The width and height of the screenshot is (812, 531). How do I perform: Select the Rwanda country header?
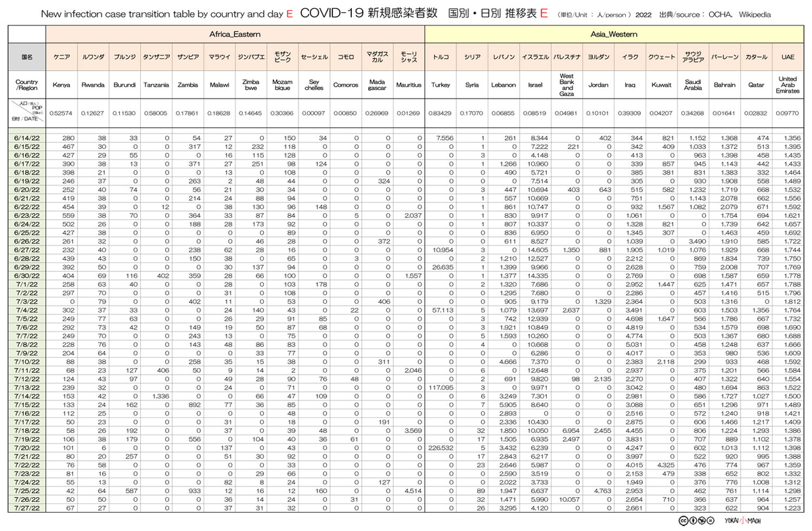coord(93,85)
